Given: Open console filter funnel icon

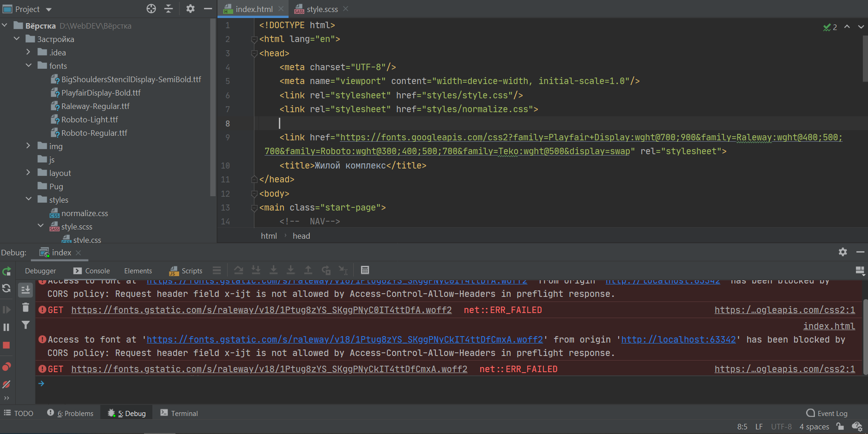Looking at the screenshot, I should coord(25,325).
